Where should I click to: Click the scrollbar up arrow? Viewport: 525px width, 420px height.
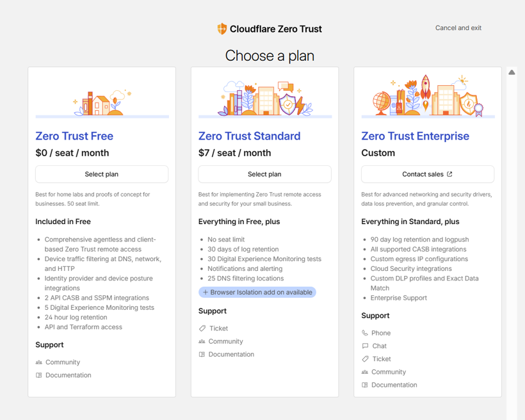pyautogui.click(x=512, y=72)
